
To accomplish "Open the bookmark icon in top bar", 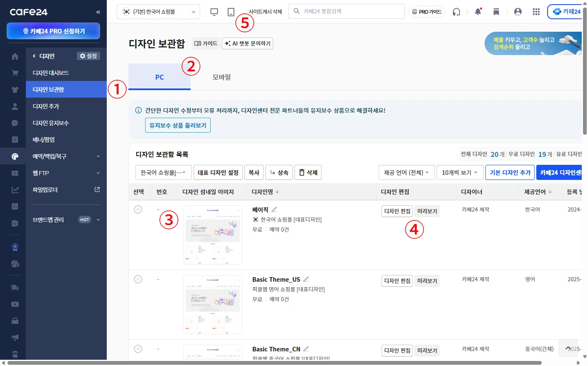I will (x=496, y=12).
